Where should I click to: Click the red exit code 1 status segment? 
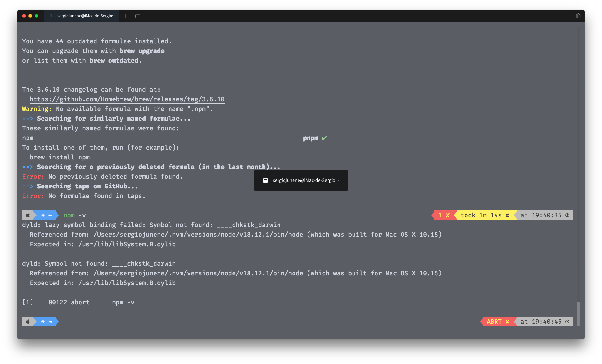pos(444,215)
